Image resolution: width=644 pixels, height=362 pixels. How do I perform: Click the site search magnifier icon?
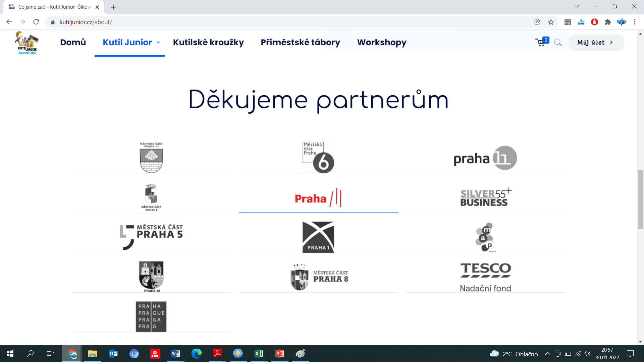tap(558, 43)
